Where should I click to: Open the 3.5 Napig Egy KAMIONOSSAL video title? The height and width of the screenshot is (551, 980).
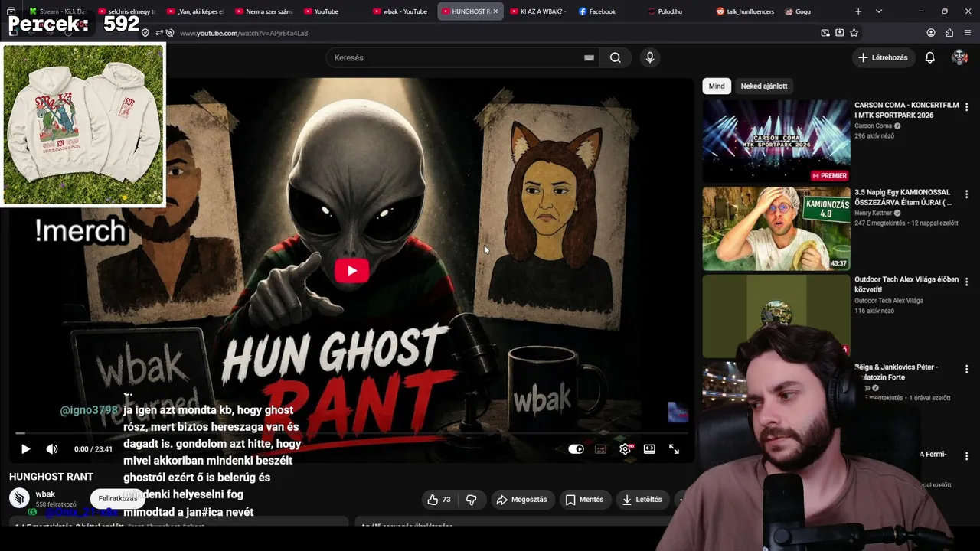tap(903, 197)
